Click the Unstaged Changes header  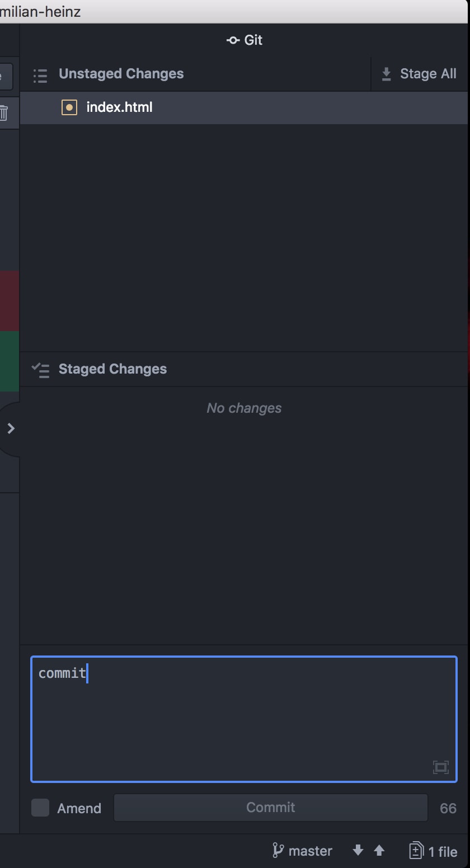[x=121, y=74]
